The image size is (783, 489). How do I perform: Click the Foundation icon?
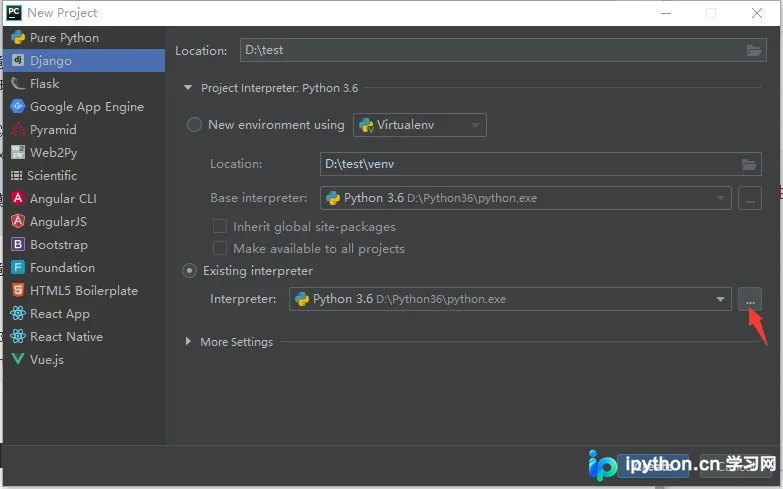(x=18, y=267)
